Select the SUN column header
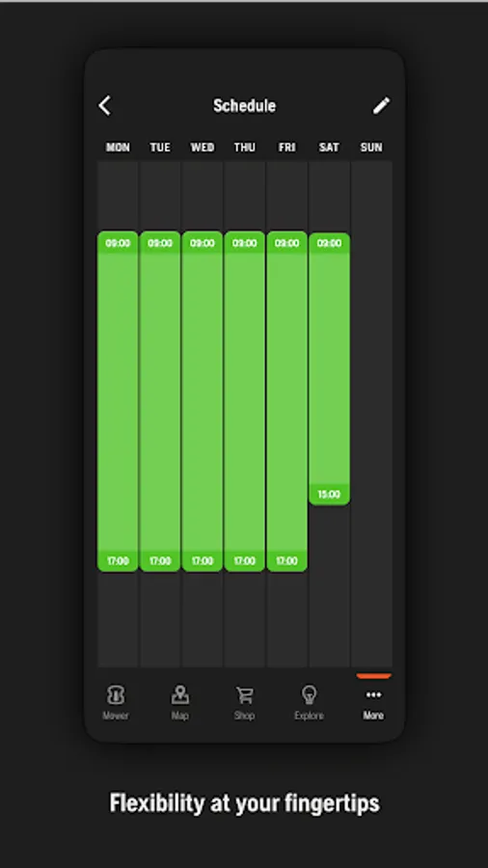This screenshot has width=488, height=868. coord(371,148)
